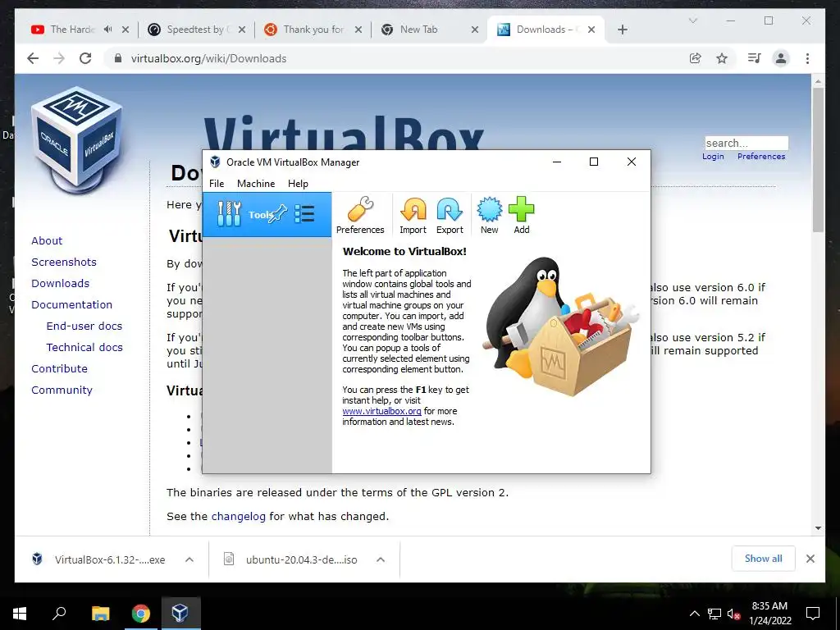Open the File menu in VirtualBox Manager
Image resolution: width=840 pixels, height=630 pixels.
coord(217,183)
